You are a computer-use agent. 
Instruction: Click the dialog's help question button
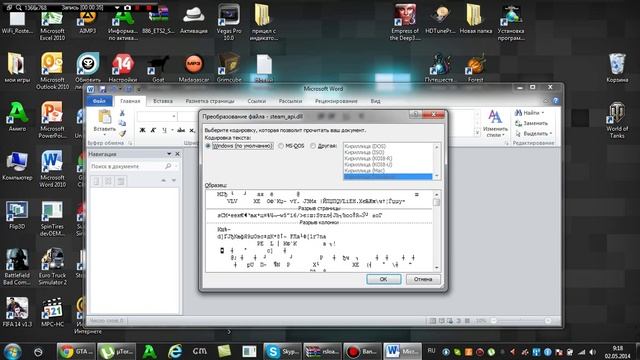[416, 115]
